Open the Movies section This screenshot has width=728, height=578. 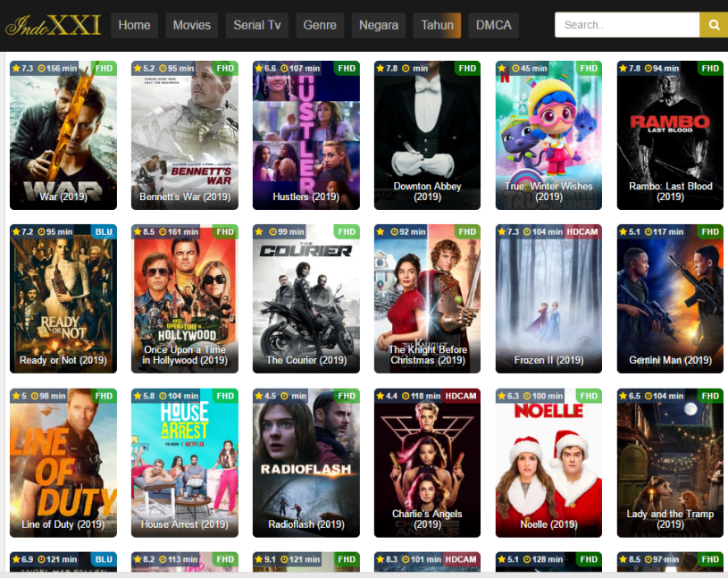[191, 25]
